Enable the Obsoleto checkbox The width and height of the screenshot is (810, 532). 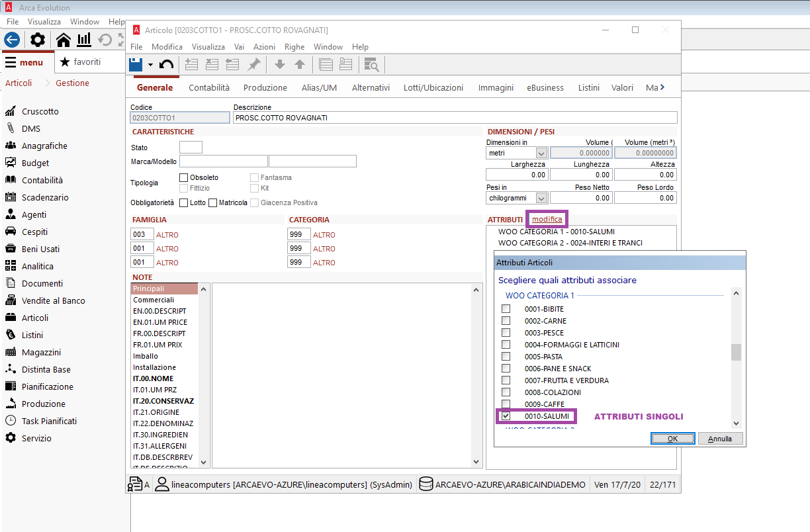tap(184, 177)
